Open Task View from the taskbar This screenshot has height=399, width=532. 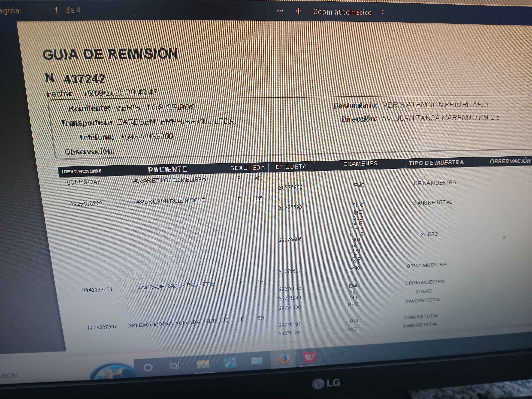tap(175, 366)
